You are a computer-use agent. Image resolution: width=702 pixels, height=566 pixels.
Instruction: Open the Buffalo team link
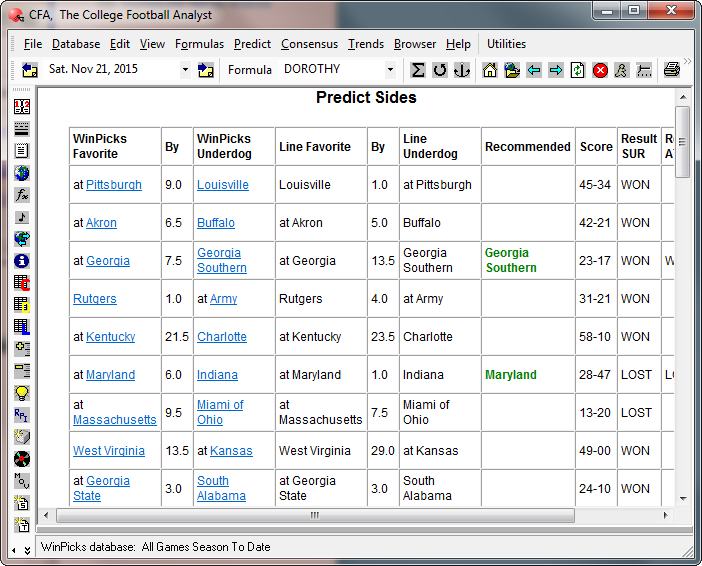pyautogui.click(x=216, y=223)
